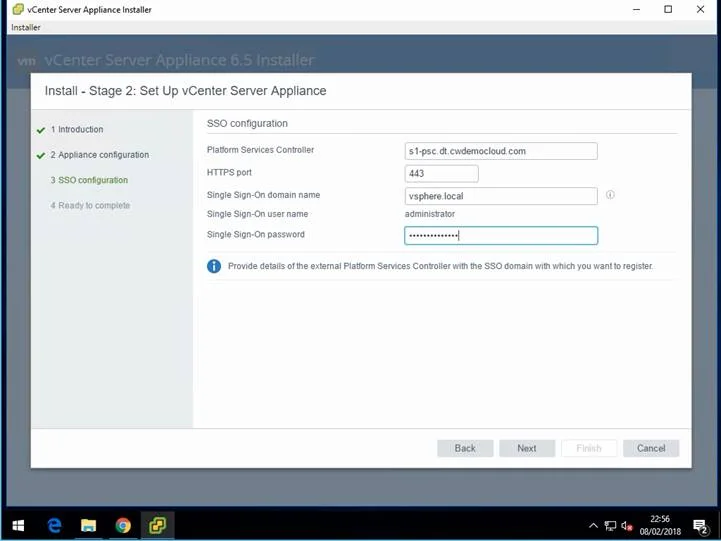This screenshot has width=721, height=541.
Task: Click the Back button
Action: click(465, 448)
